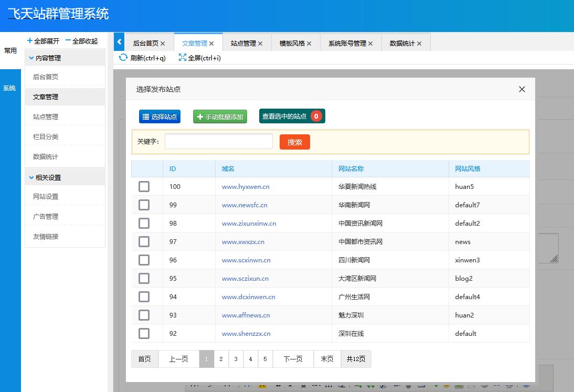Tick the checkbox for 四川新闻网

(144, 260)
